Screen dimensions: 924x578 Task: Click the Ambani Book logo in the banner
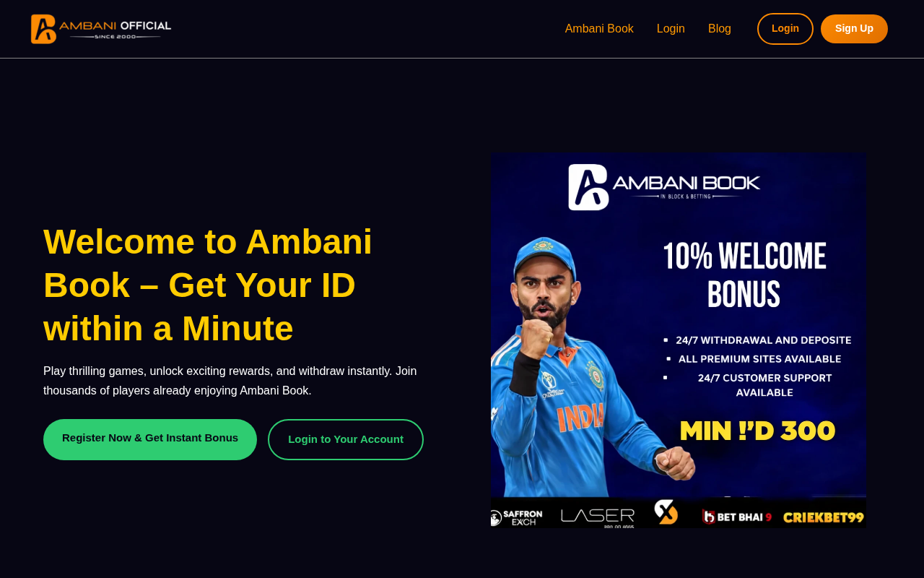664,187
